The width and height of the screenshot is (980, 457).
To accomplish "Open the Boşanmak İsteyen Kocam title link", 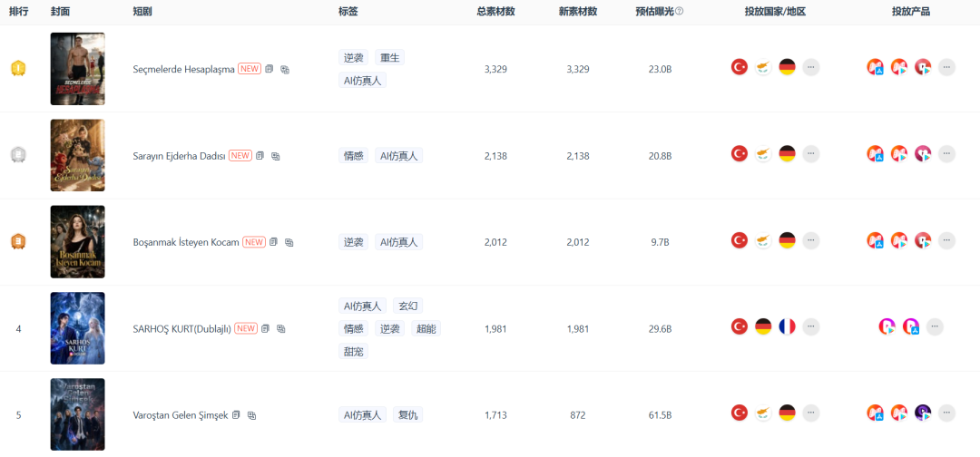I will coord(186,242).
